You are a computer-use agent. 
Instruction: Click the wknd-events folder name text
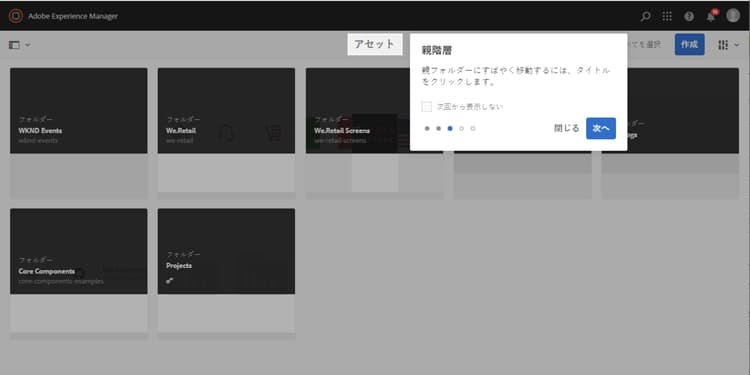[x=38, y=141]
